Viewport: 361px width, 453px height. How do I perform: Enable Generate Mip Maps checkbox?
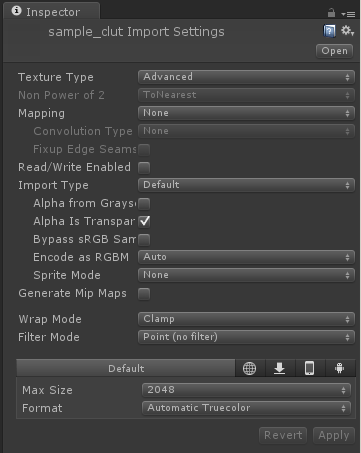(x=144, y=294)
